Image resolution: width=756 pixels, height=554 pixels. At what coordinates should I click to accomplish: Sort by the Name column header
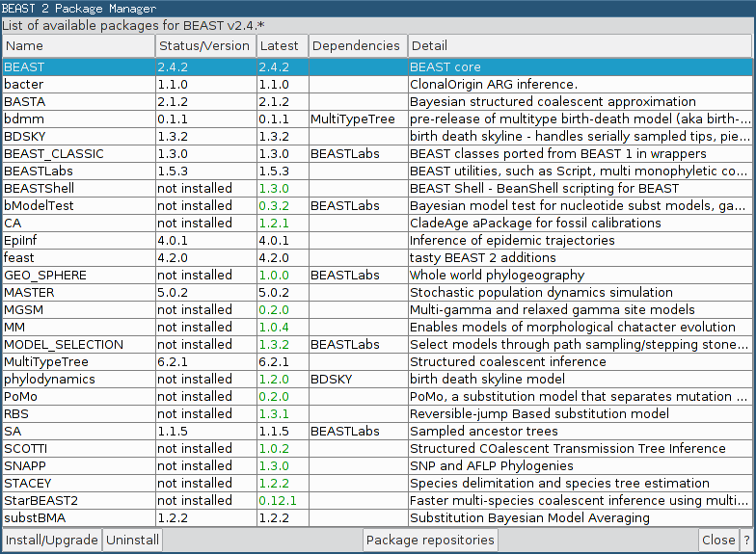(x=79, y=46)
